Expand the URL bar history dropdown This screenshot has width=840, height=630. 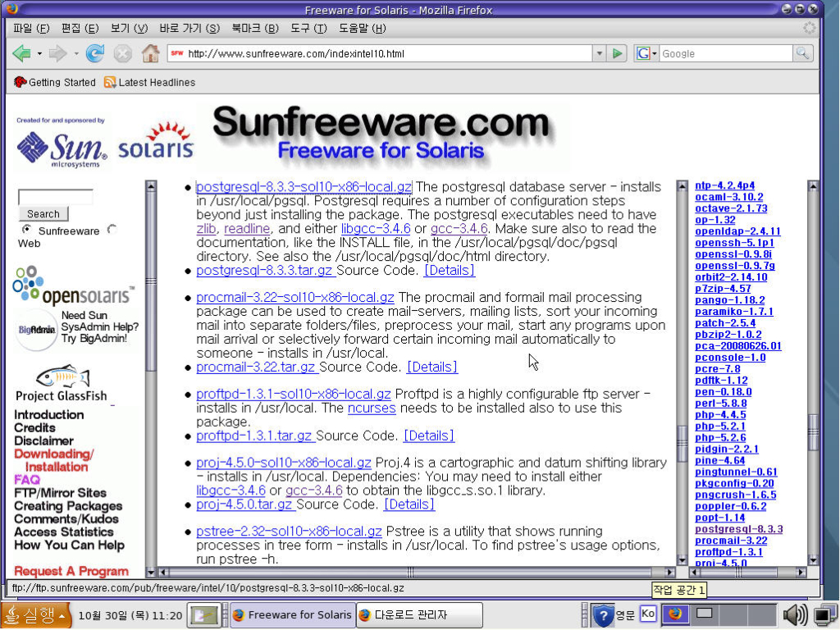coord(600,53)
